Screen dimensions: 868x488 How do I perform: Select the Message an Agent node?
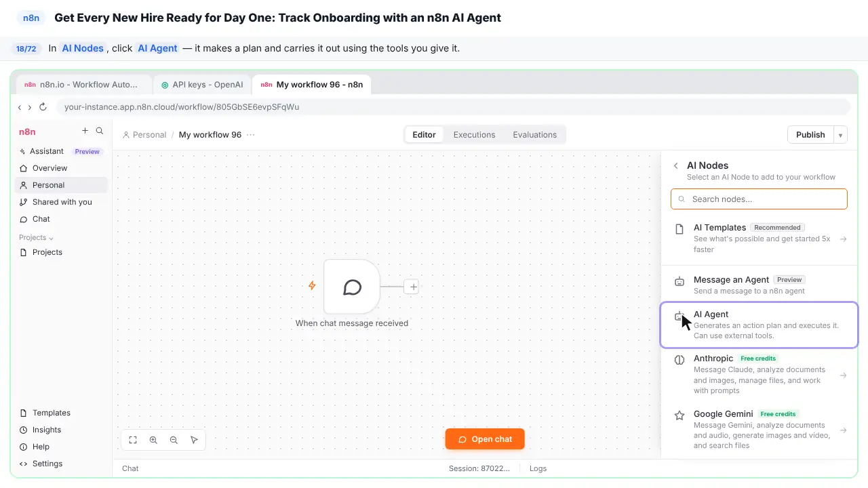pyautogui.click(x=759, y=285)
